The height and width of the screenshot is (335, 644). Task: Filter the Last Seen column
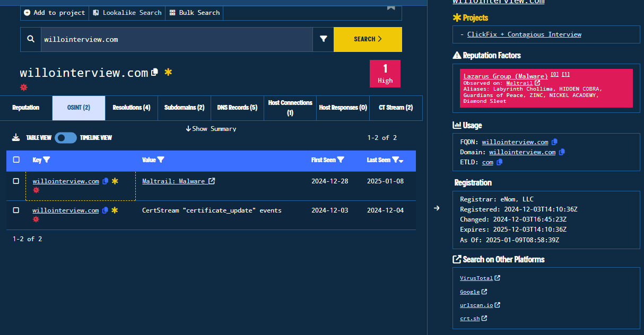395,160
